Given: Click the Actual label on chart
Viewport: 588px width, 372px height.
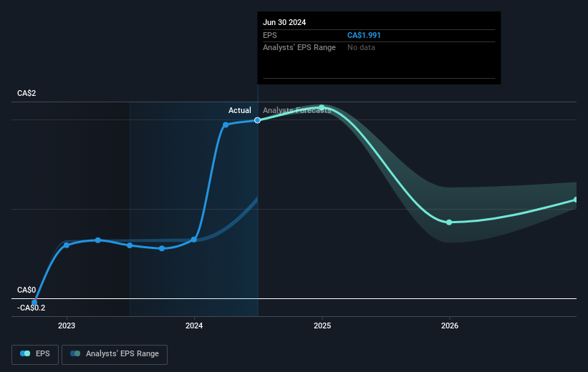Looking at the screenshot, I should coord(240,110).
